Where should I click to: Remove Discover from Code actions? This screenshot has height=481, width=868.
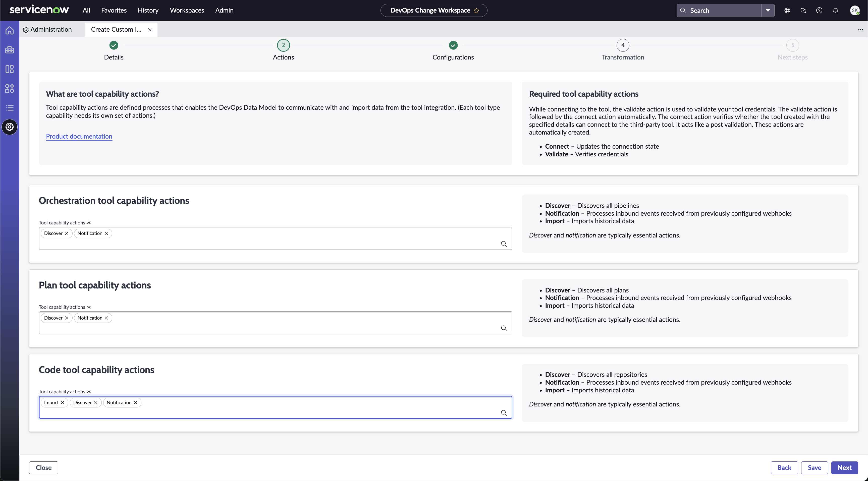pyautogui.click(x=96, y=402)
